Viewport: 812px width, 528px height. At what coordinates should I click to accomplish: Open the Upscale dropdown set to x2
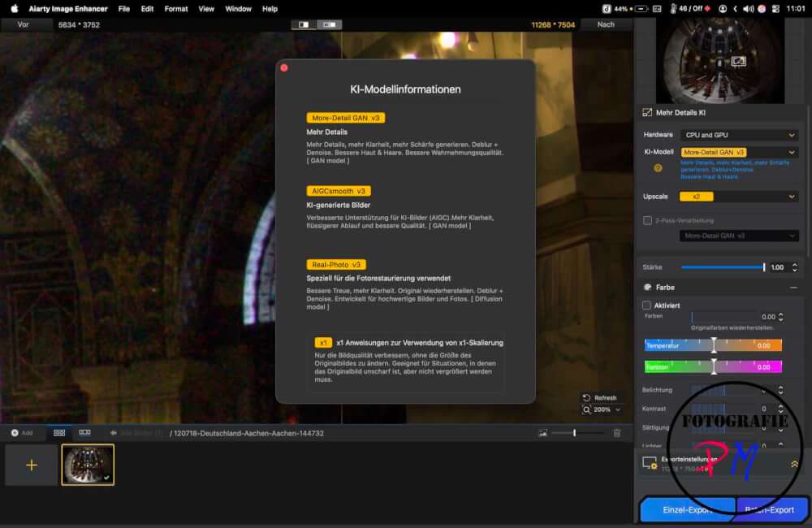point(738,197)
